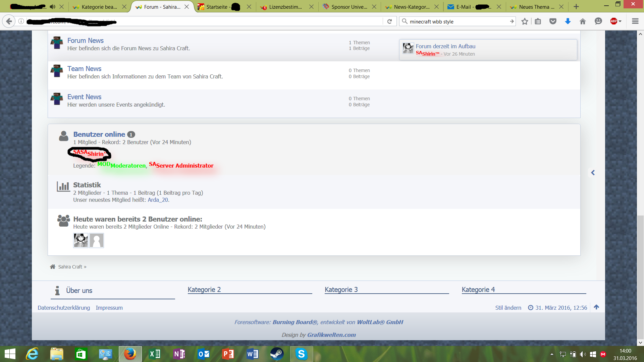Viewport: 644px width, 362px height.
Task: Click the browser home icon
Action: click(583, 21)
